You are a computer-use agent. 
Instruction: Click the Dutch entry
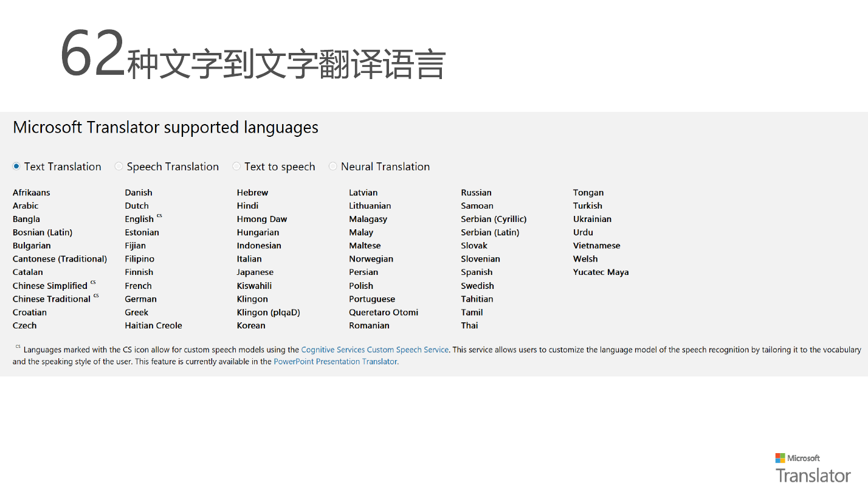click(x=137, y=206)
